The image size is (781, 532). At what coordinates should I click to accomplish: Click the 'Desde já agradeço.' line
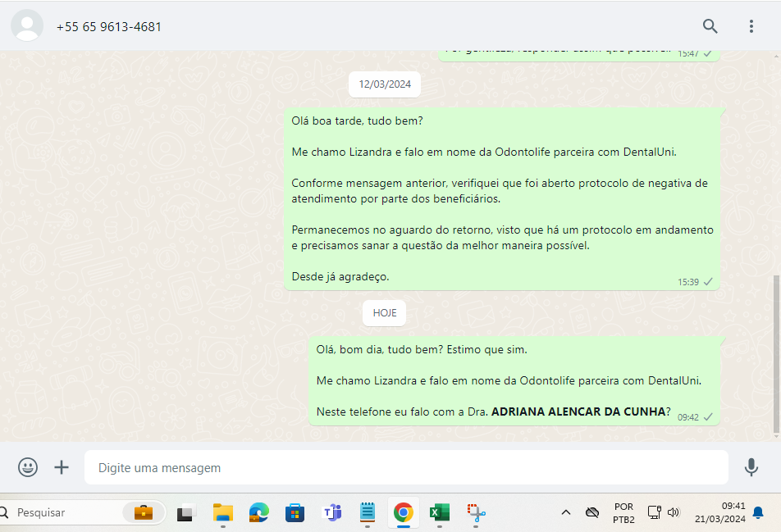tap(340, 276)
